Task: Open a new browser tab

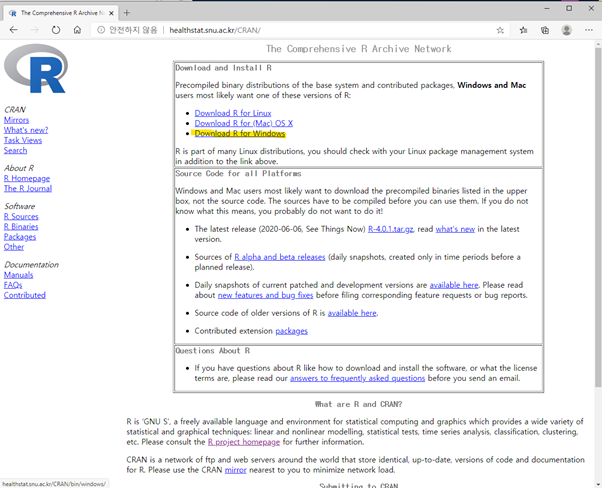Action: click(126, 13)
